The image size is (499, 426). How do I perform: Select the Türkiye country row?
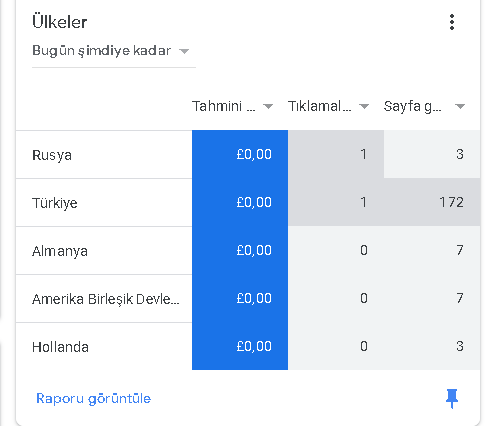pos(248,203)
